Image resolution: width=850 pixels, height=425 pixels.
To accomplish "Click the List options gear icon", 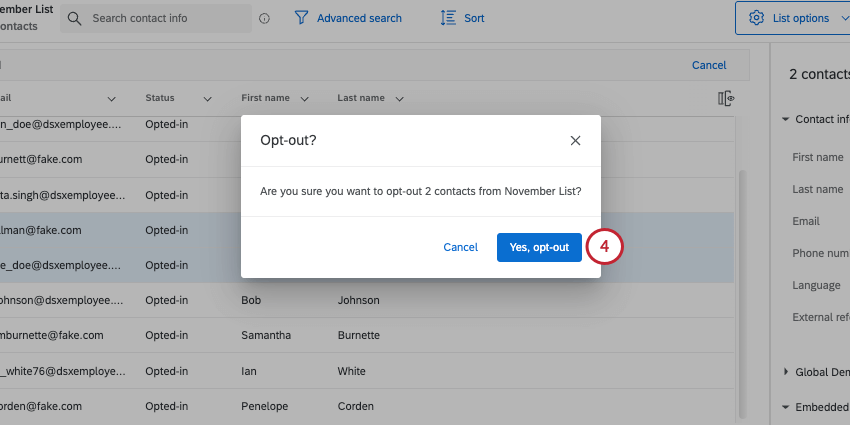I will [x=756, y=18].
